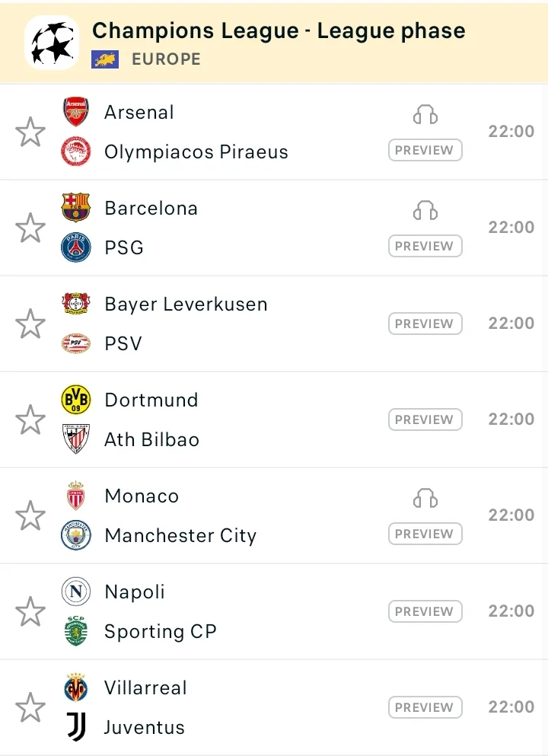The width and height of the screenshot is (548, 756).
Task: Favorite the Arsenal vs Olympiacos match
Action: (x=30, y=132)
